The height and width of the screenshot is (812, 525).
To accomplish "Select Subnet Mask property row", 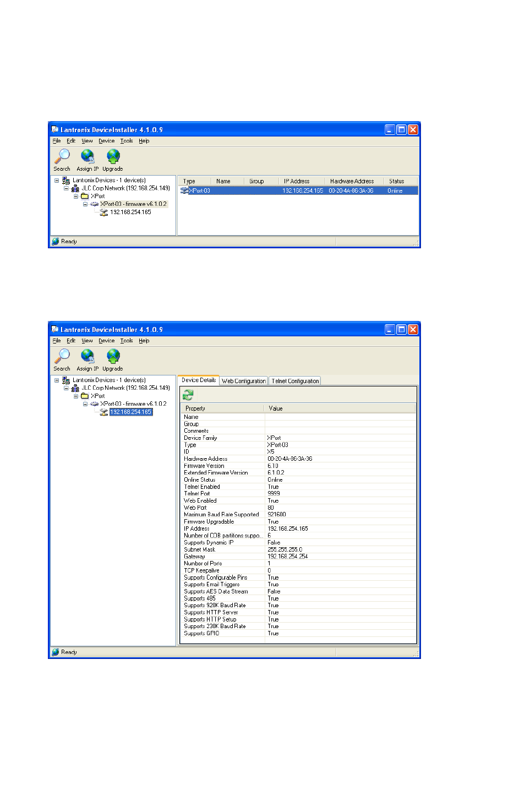I will pos(298,549).
